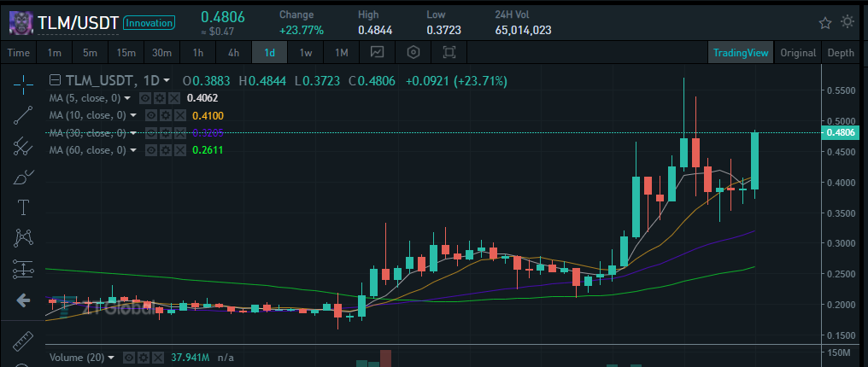The height and width of the screenshot is (367, 868).
Task: Select the pitchfork drawing tool
Action: [23, 146]
